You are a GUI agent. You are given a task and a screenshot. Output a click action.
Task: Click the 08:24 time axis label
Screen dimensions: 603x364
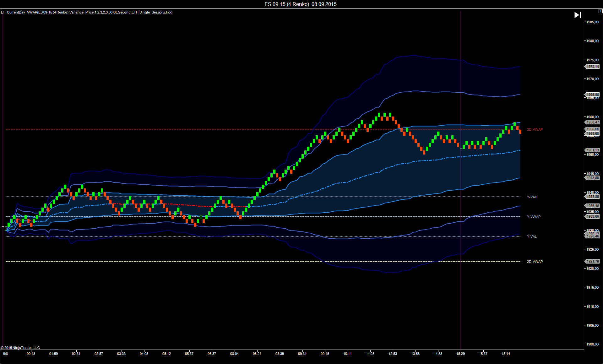(257, 354)
